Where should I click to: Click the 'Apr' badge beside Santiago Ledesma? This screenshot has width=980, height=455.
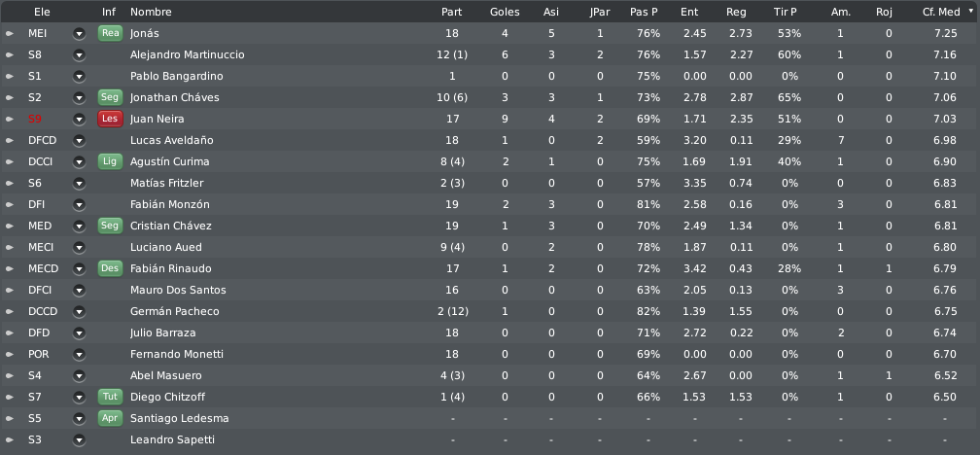pyautogui.click(x=110, y=418)
